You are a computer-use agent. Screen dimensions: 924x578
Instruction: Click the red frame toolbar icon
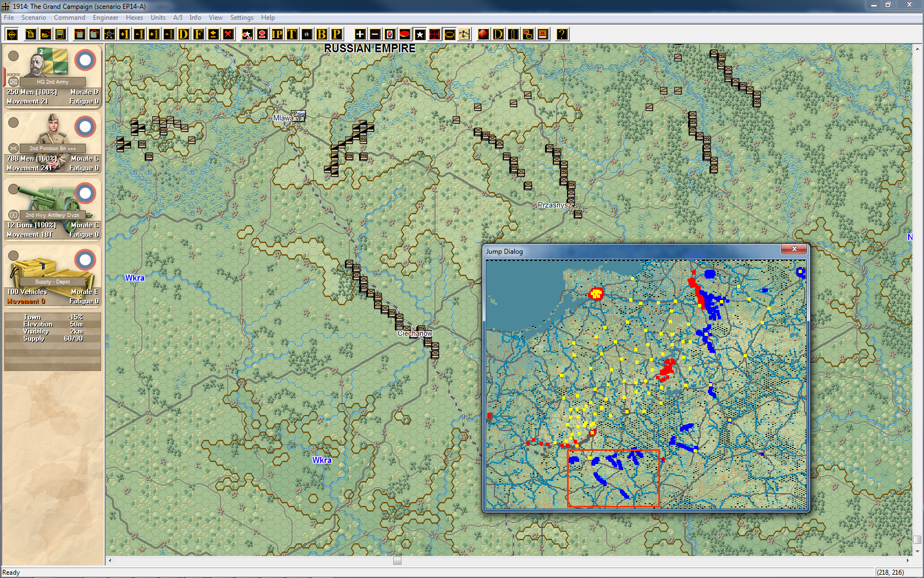pos(543,34)
